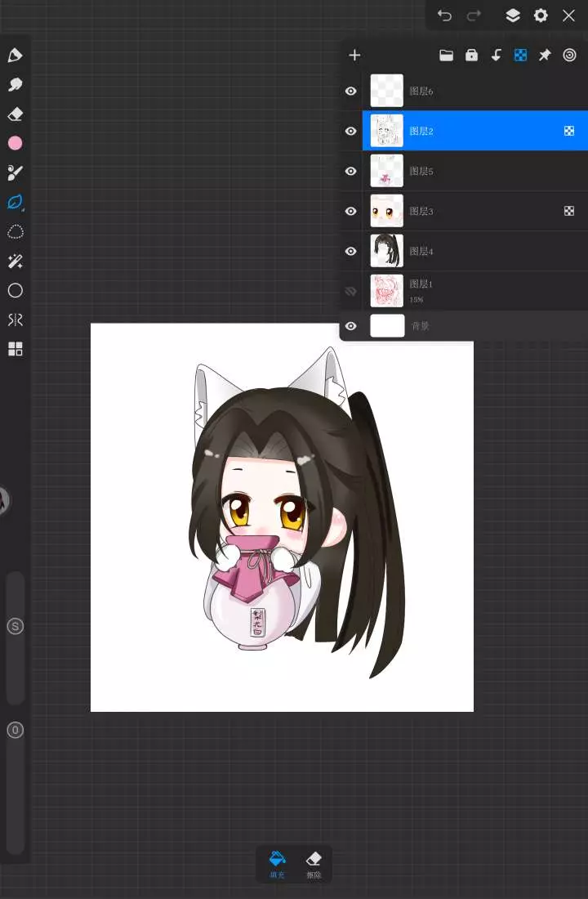This screenshot has height=899, width=588.
Task: Select the circle shape tool
Action: 16,290
